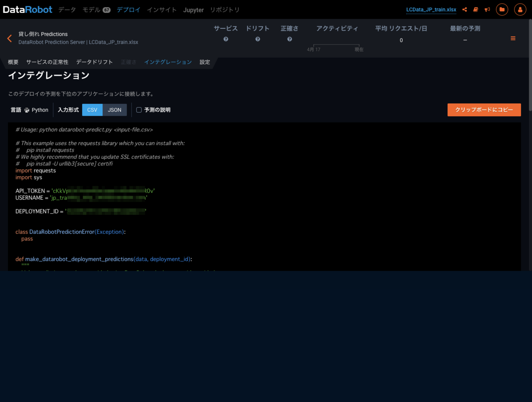Click the インテグレーション page heading

[49, 75]
